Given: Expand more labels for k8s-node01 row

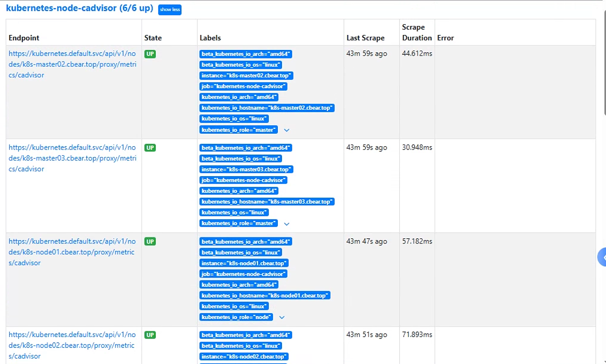Looking at the screenshot, I should point(282,317).
